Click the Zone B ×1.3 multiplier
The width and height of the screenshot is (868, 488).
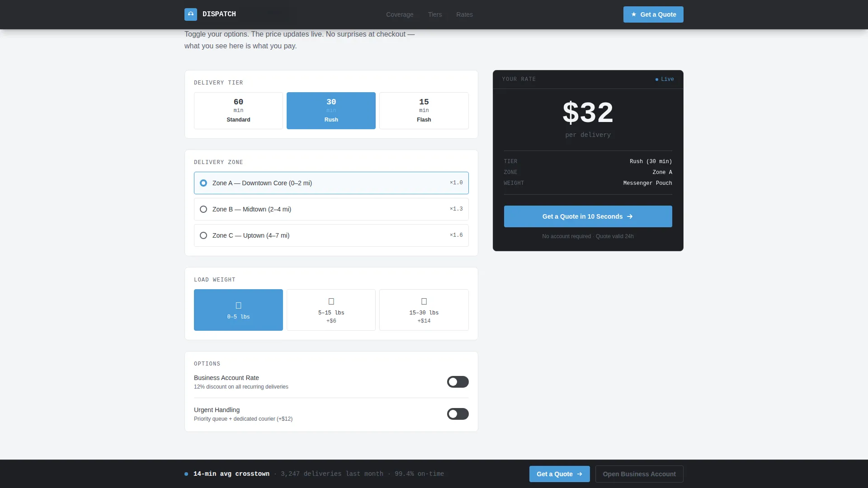click(x=456, y=209)
